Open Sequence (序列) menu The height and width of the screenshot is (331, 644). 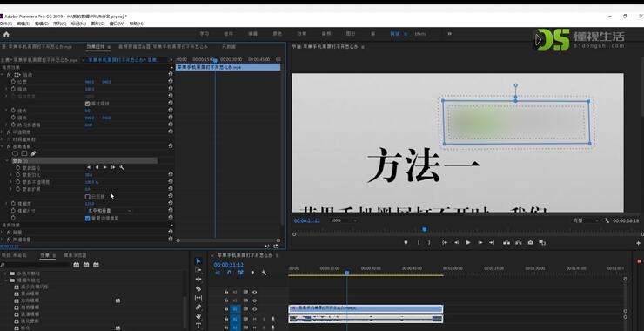tap(59, 24)
